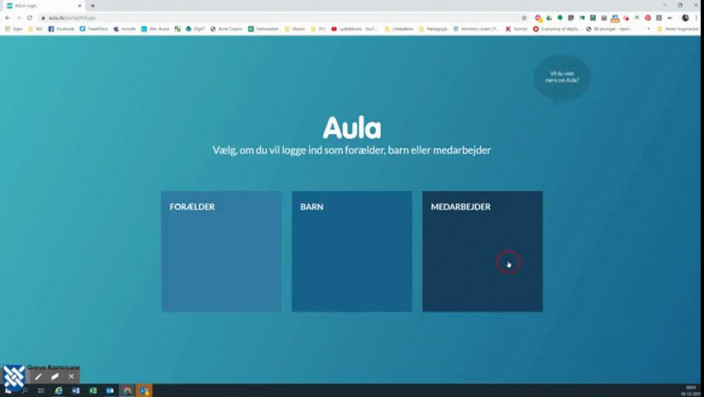704x397 pixels.
Task: Close the annotation toolbar with the X
Action: pos(71,377)
